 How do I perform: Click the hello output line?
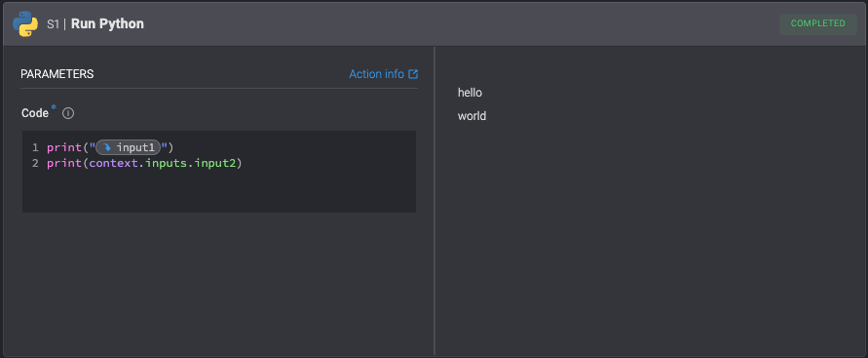point(470,93)
